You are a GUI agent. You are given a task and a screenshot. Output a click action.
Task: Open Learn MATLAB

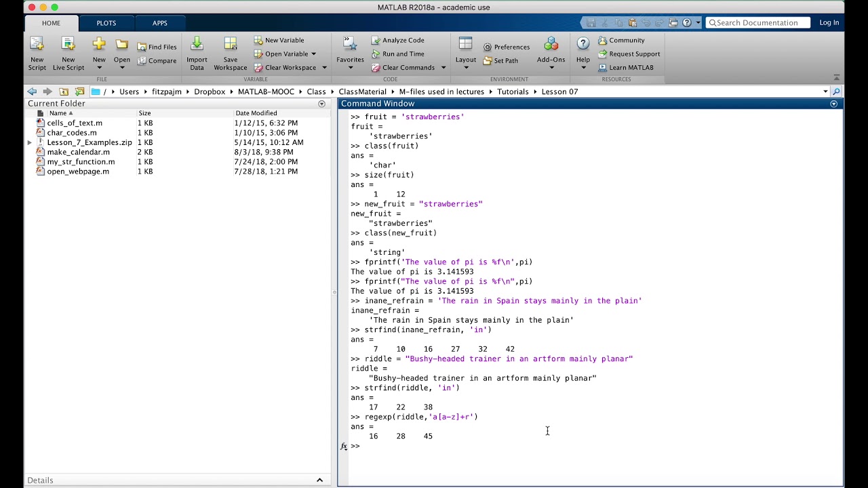coord(626,67)
